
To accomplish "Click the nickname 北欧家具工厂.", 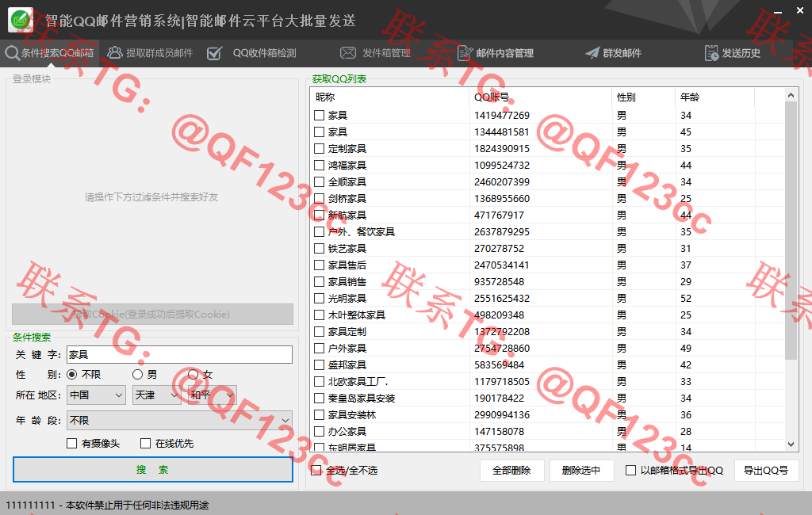I will (x=358, y=381).
